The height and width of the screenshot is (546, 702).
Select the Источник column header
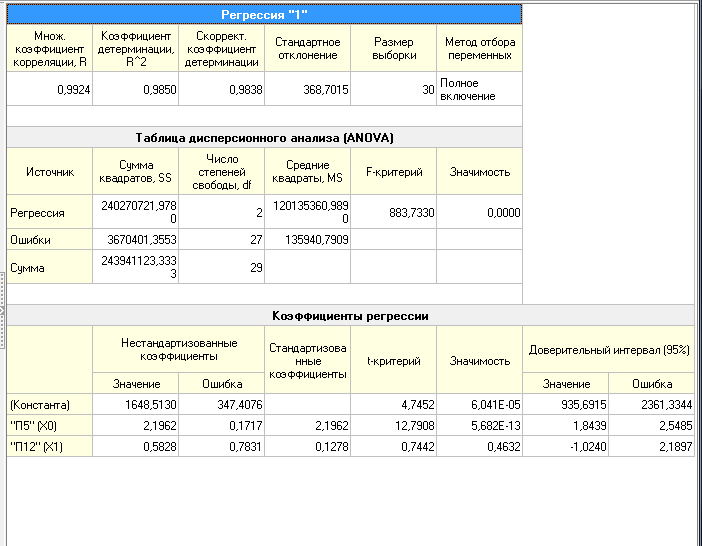pos(50,171)
